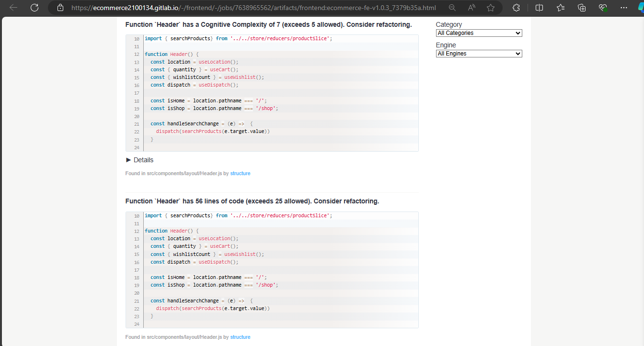Open the favorites list icon
This screenshot has height=346, width=644.
tap(561, 8)
